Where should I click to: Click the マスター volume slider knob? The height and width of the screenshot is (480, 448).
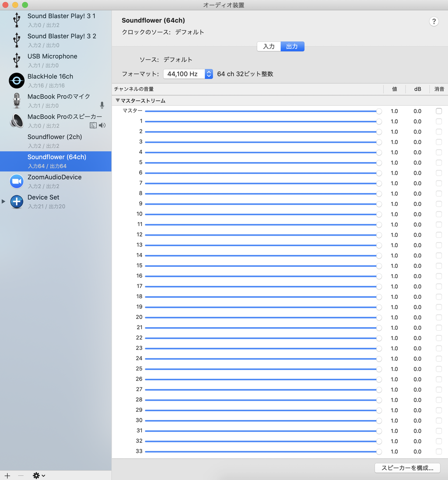pyautogui.click(x=379, y=111)
